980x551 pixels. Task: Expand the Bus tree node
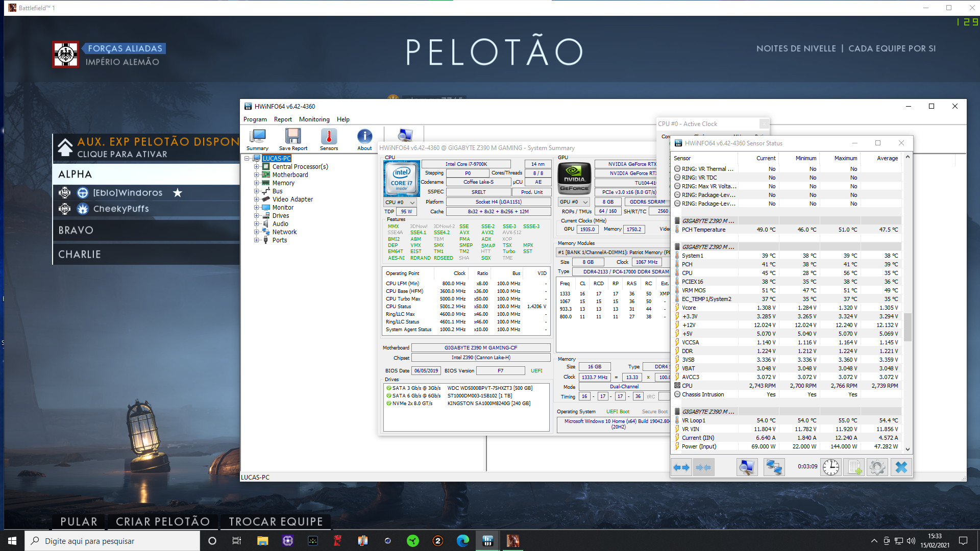click(x=256, y=191)
